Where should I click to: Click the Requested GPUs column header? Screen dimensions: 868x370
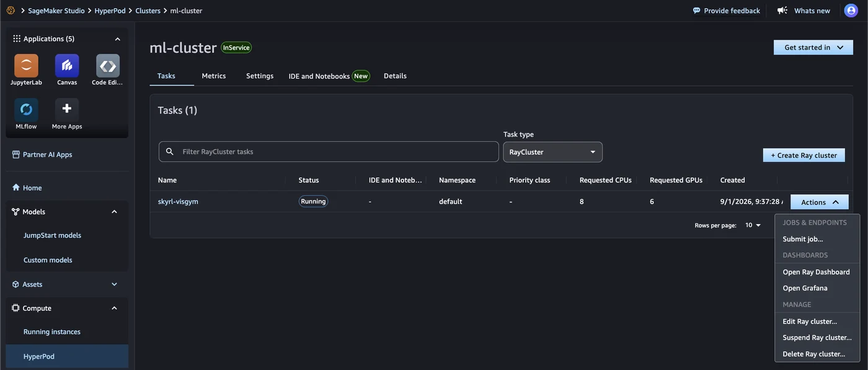point(676,180)
